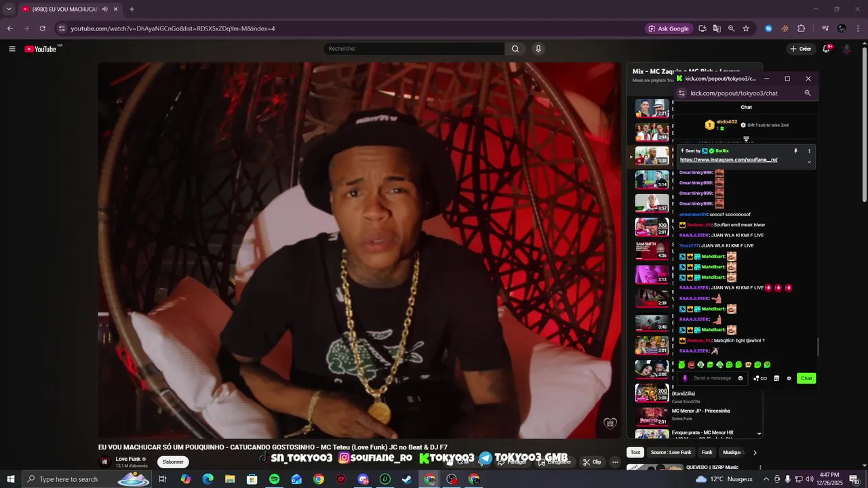Open Windows Start menu

[x=10, y=479]
